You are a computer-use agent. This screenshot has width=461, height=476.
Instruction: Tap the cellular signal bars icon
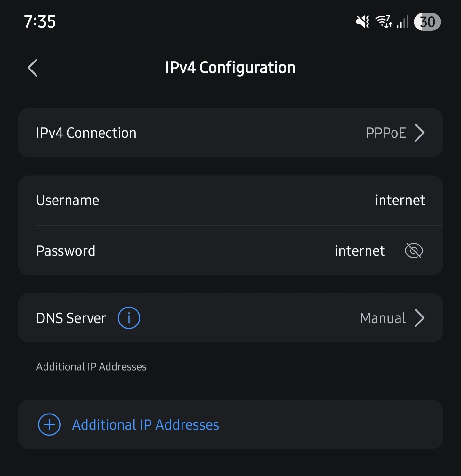click(403, 22)
